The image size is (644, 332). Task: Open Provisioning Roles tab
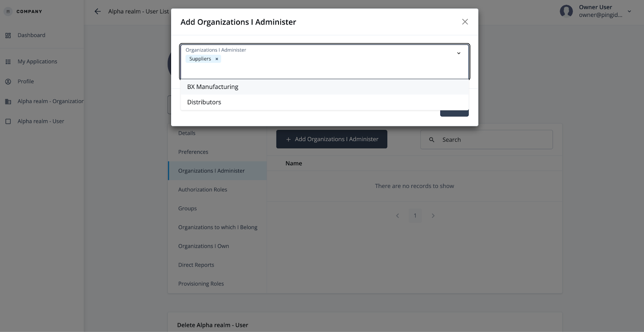[x=201, y=284]
